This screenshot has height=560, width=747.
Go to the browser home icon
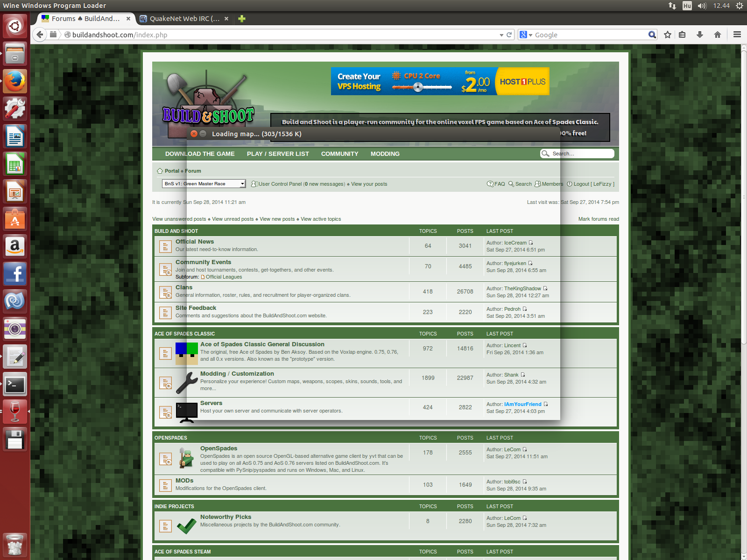(x=718, y=35)
